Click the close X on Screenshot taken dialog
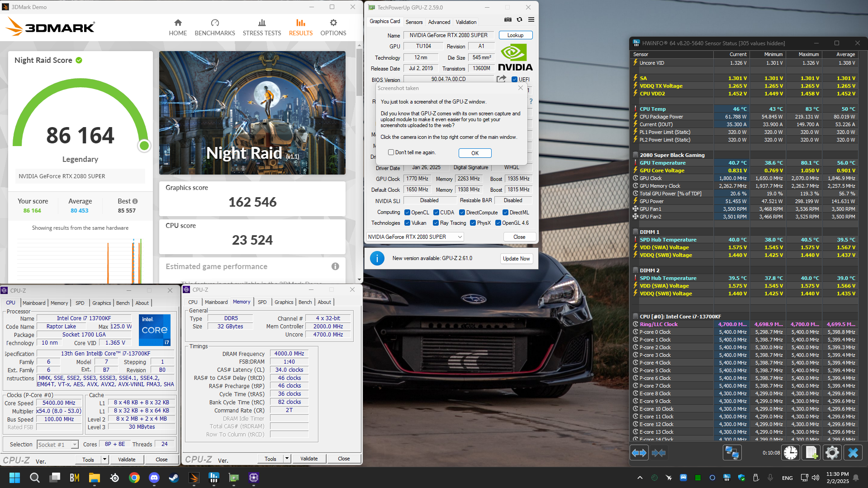 pyautogui.click(x=521, y=88)
